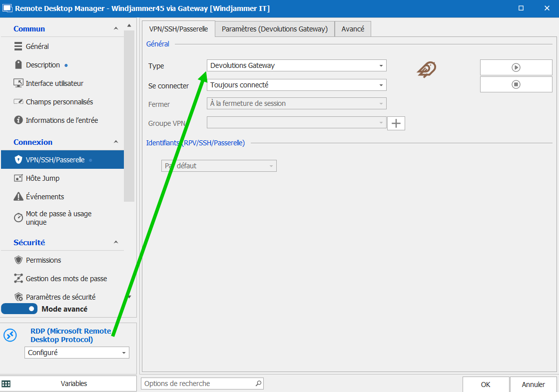Viewport: 559px width, 392px height.
Task: Open Informations de l'entrée item
Action: (61, 120)
